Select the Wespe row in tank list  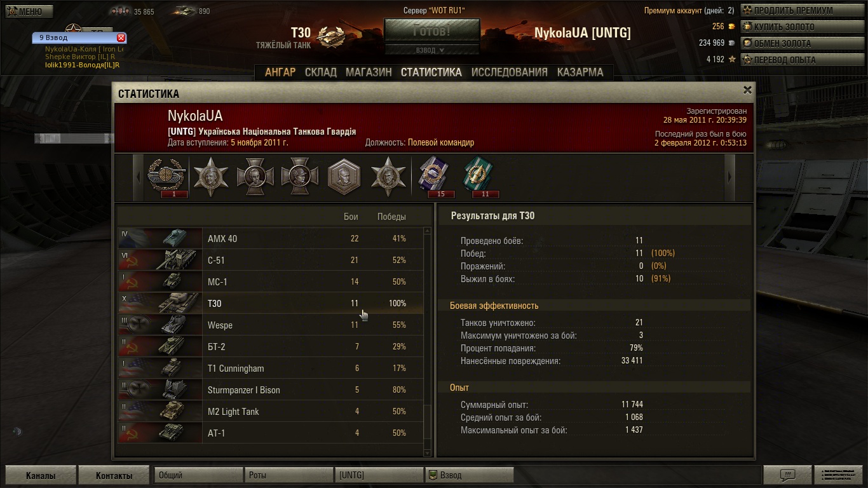pos(271,325)
